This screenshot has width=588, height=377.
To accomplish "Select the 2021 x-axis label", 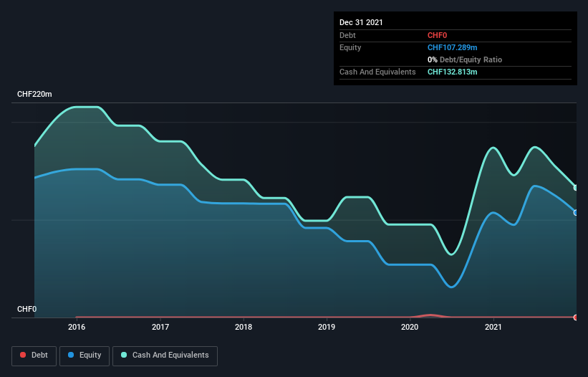I will point(493,327).
